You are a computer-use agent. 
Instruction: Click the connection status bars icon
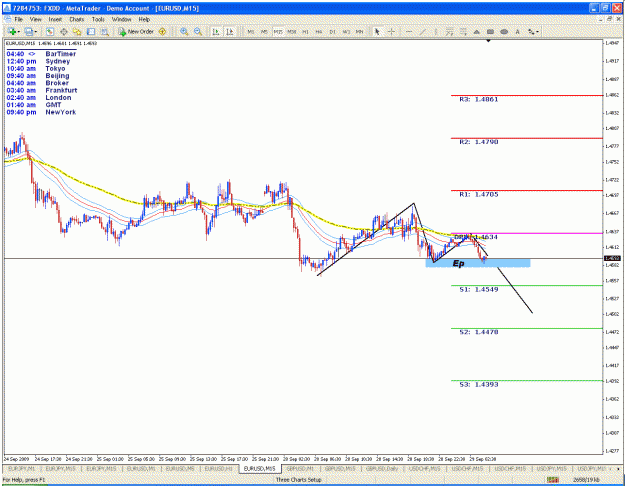552,480
